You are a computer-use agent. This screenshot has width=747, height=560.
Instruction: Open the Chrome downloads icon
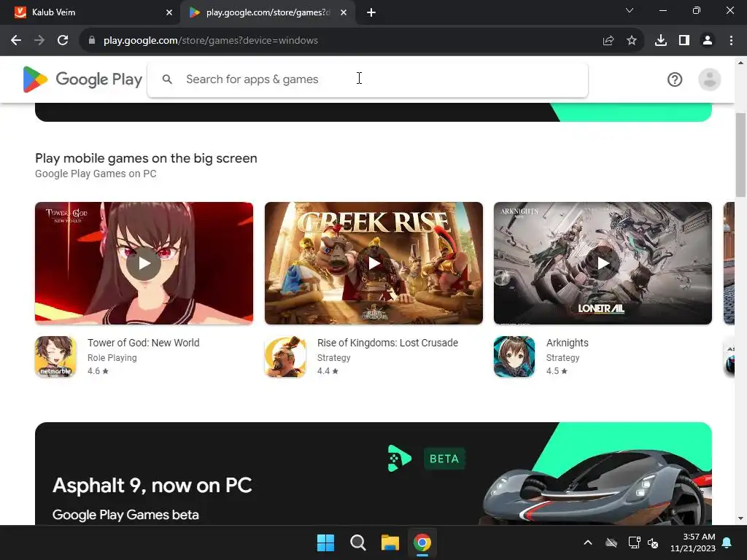[x=661, y=41]
